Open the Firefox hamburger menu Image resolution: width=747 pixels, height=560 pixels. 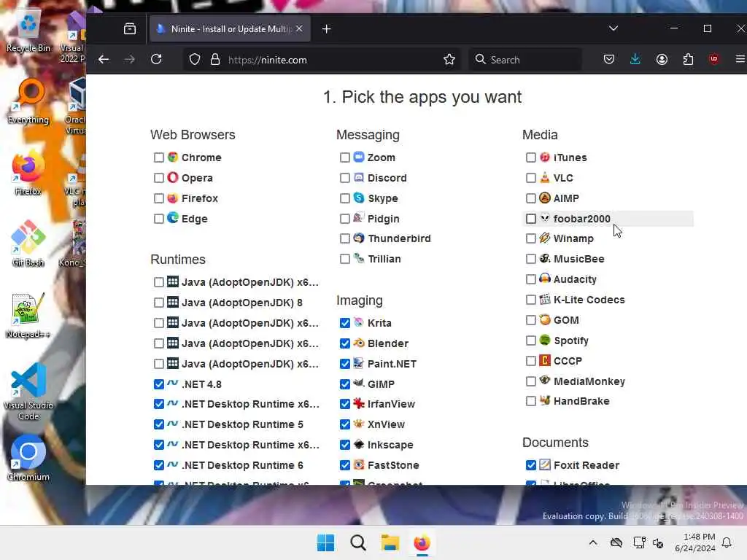740,59
